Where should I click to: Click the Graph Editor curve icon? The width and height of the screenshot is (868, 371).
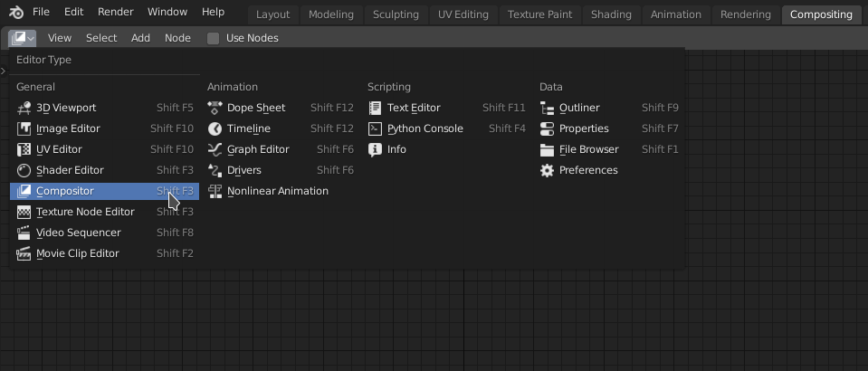(x=215, y=149)
